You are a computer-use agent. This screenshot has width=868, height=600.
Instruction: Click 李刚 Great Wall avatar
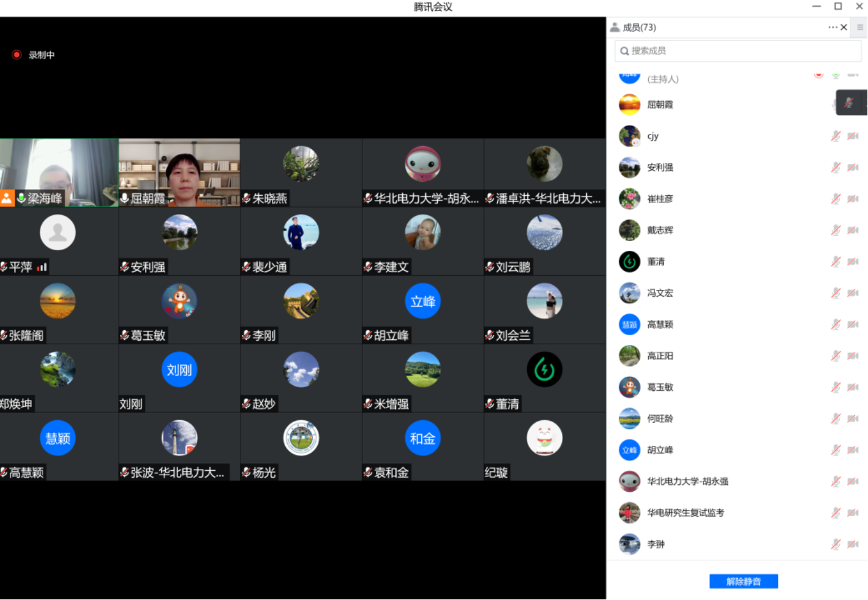click(x=301, y=301)
